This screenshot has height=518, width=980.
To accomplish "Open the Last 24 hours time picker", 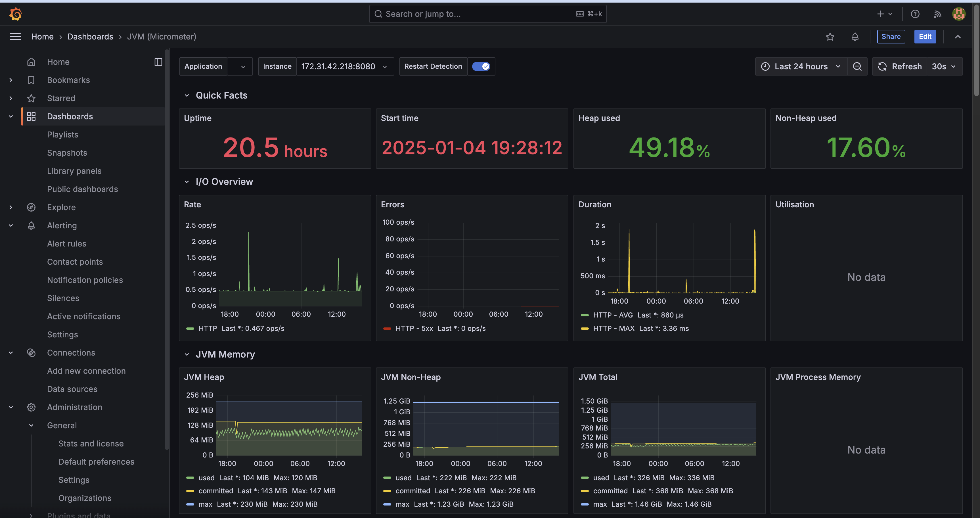I will (x=801, y=66).
